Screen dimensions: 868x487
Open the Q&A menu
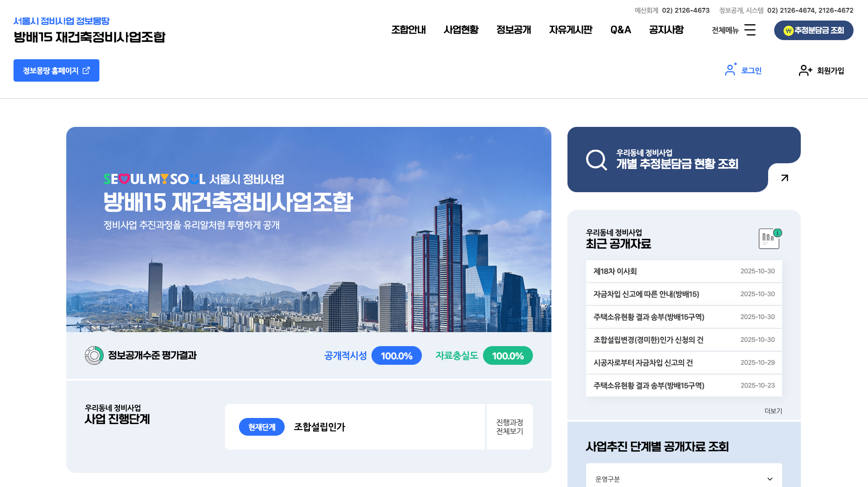tap(621, 30)
